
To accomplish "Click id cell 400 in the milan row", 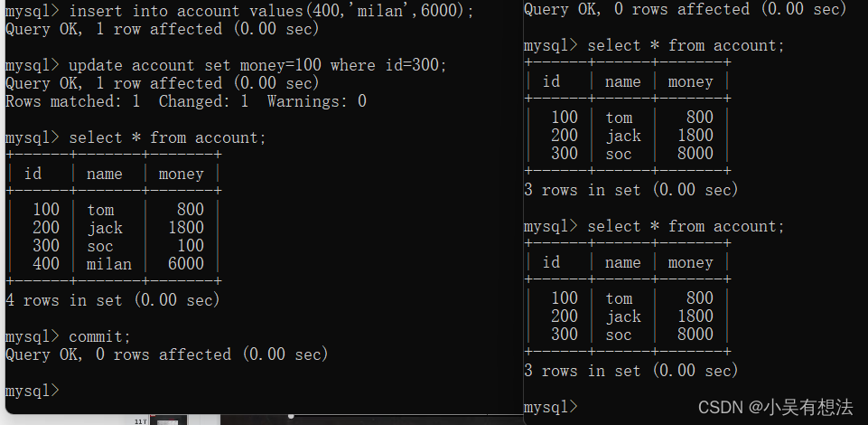I will click(46, 264).
